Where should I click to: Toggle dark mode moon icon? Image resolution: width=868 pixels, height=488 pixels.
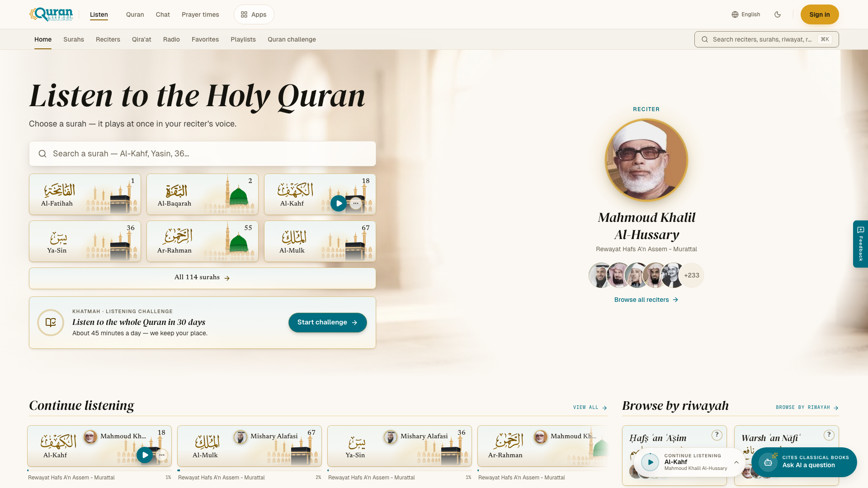click(778, 14)
